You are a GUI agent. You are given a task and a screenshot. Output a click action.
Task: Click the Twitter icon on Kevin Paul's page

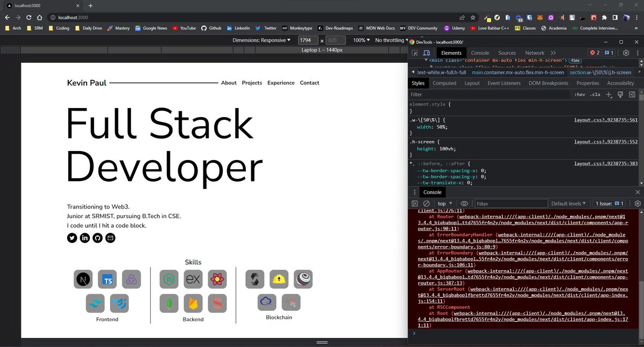click(x=72, y=237)
